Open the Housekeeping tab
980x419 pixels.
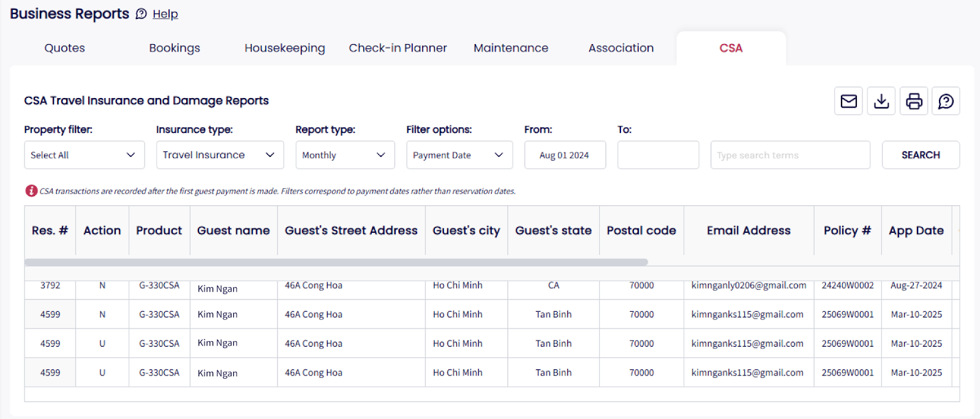[285, 48]
